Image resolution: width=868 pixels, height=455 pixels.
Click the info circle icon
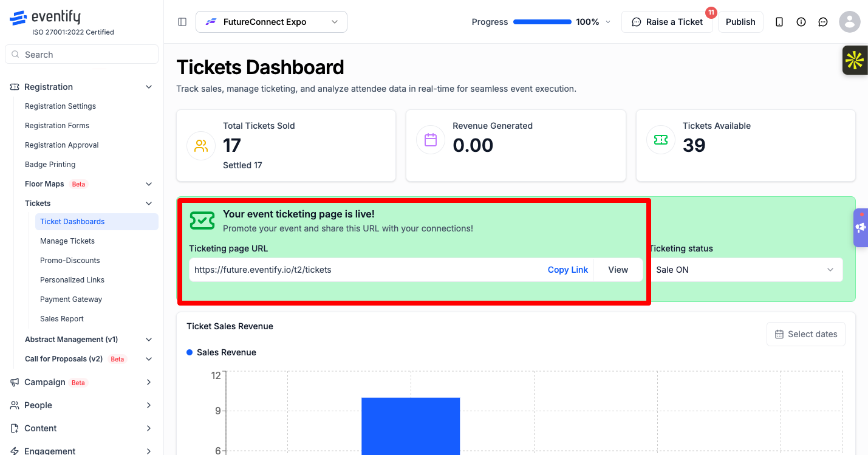tap(801, 22)
